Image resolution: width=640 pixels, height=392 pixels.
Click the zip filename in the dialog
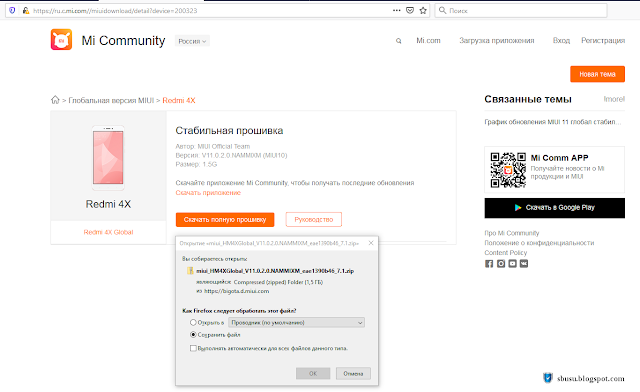click(x=275, y=271)
